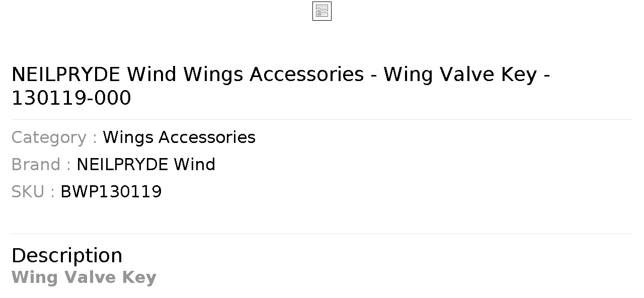Click the product title's first line
The height and width of the screenshot is (298, 644).
pyautogui.click(x=281, y=74)
